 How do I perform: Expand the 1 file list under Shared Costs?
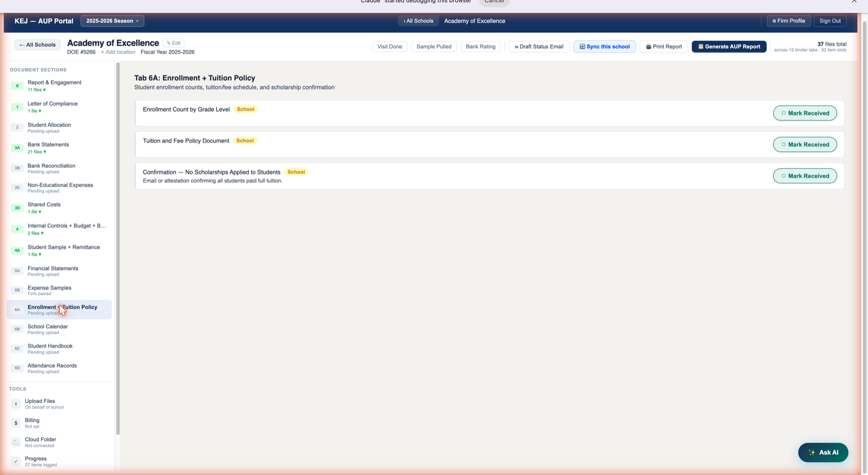tap(34, 212)
